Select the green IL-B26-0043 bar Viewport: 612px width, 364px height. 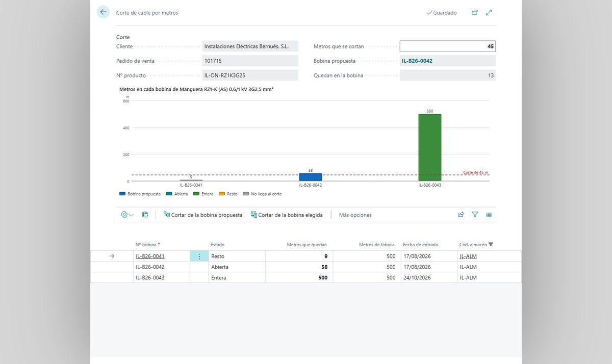coord(430,147)
